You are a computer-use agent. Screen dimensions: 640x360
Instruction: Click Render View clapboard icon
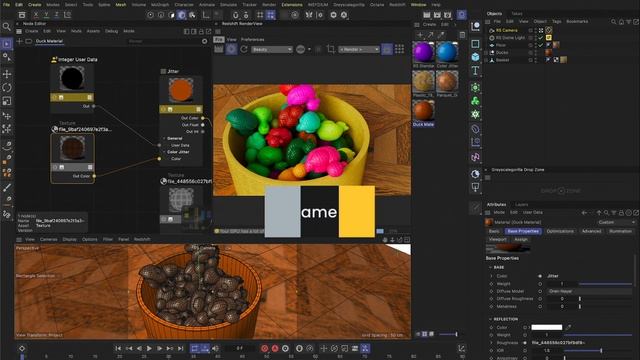427,15
